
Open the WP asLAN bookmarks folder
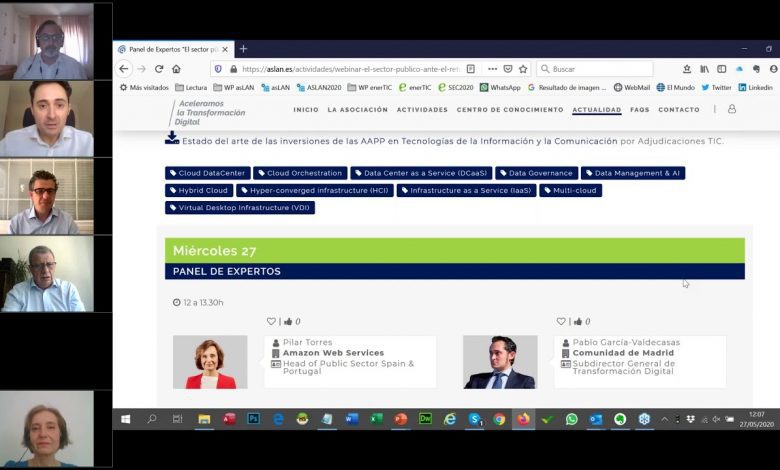tap(234, 88)
